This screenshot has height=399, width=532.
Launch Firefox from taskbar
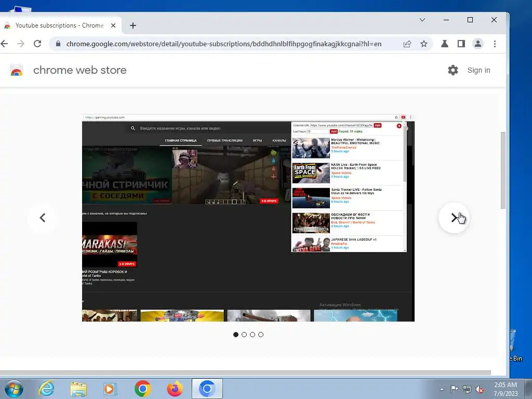[175, 389]
